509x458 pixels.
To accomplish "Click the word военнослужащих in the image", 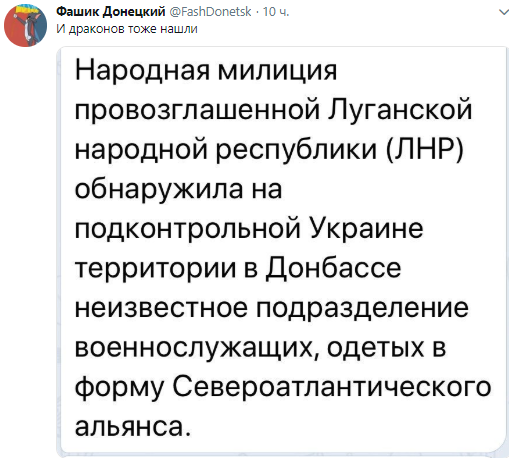I will click(196, 348).
